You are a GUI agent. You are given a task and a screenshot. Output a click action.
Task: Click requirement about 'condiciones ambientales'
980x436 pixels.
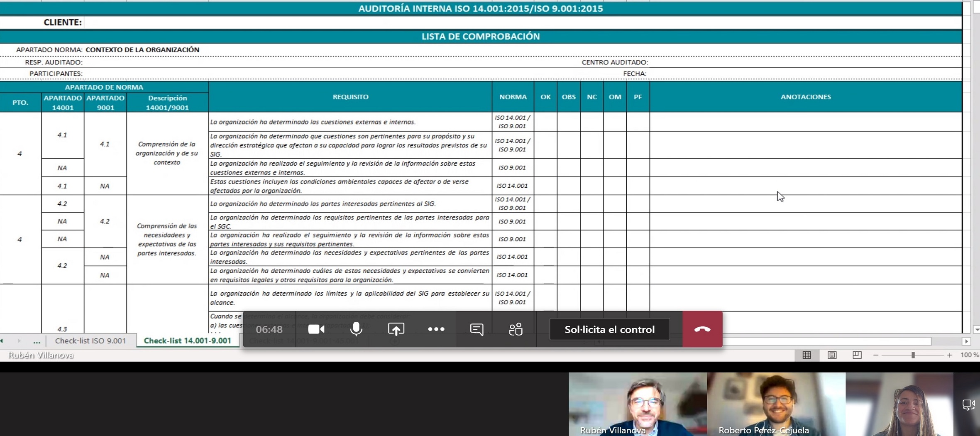350,186
